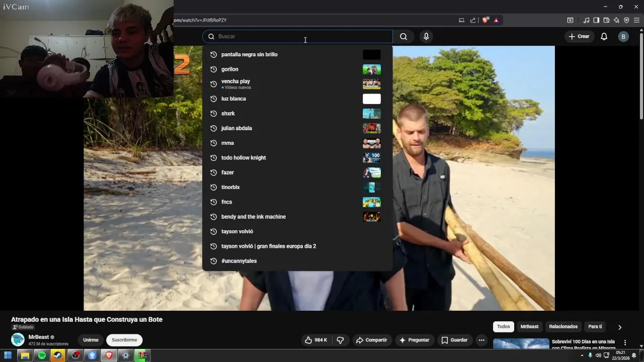Activate voice search microphone icon
This screenshot has width=644, height=362.
(426, 36)
